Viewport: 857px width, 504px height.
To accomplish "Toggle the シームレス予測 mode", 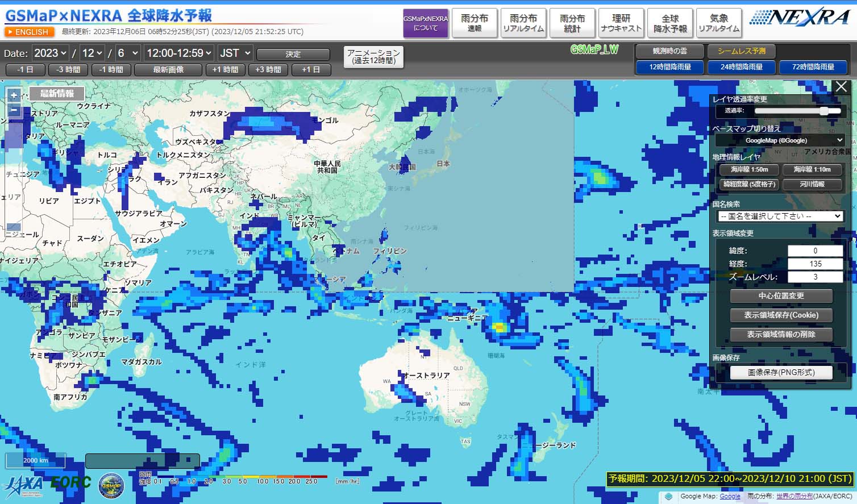I will pos(742,51).
